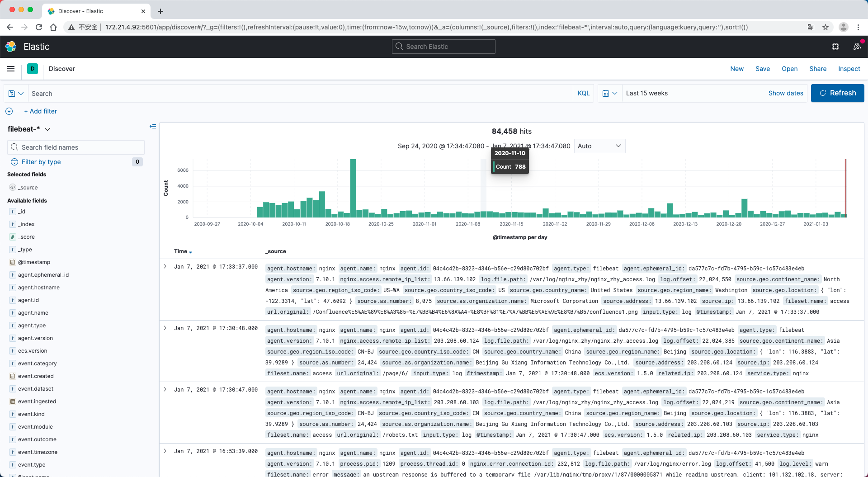The width and height of the screenshot is (868, 477).
Task: Select the Discover - Elastic browser tab
Action: [x=97, y=11]
